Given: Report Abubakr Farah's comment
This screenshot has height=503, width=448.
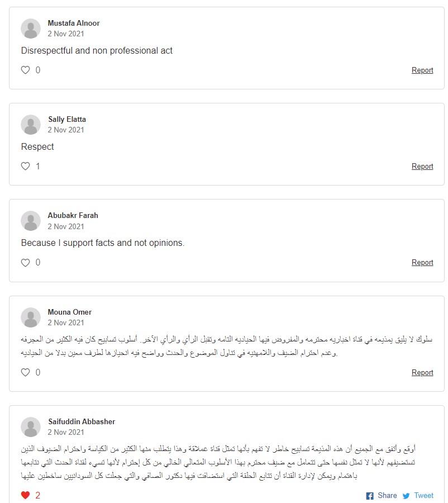Looking at the screenshot, I should coord(422,263).
